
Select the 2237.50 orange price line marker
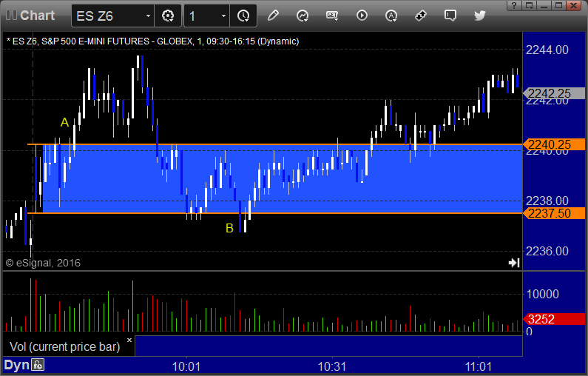click(x=553, y=213)
